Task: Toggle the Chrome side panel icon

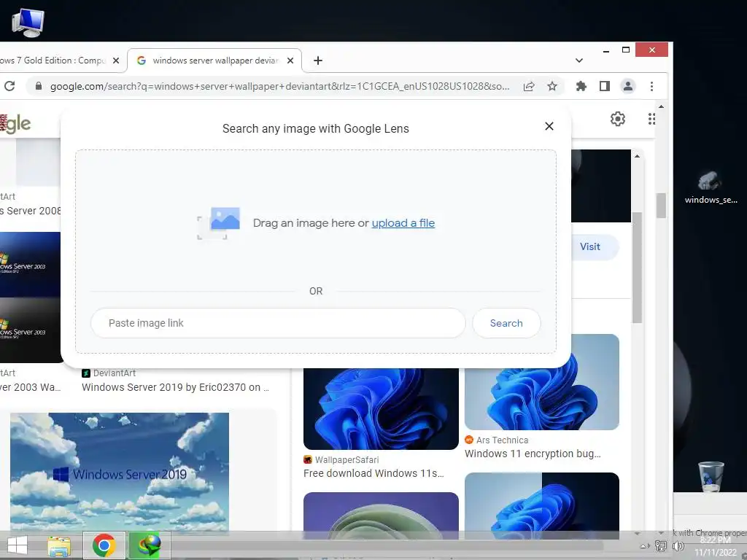Action: pyautogui.click(x=605, y=86)
